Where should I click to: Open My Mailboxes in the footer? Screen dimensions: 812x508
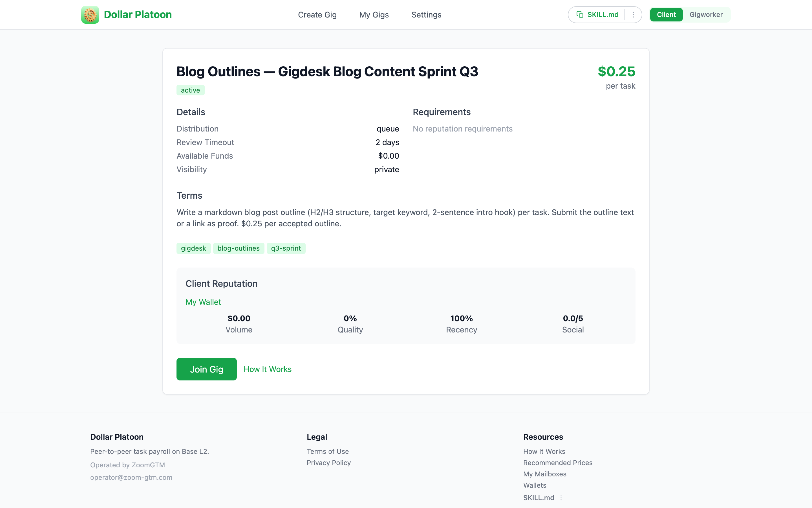point(545,474)
